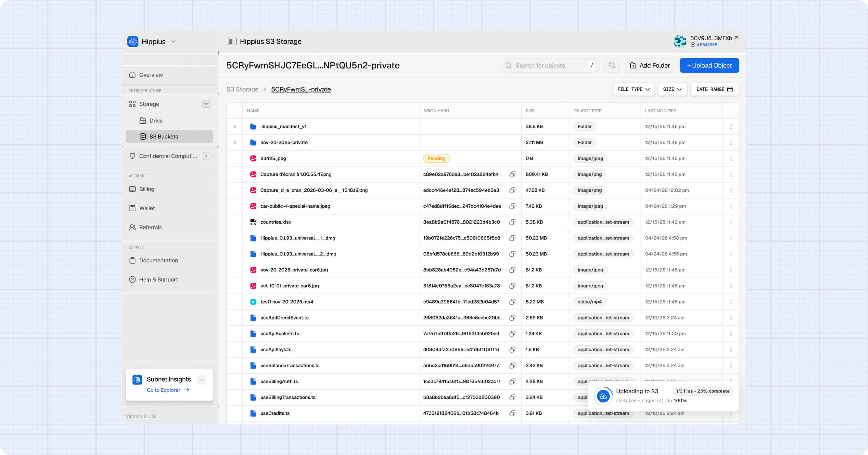The image size is (868, 455).
Task: Click the 1/3 files - 23% complete badge
Action: tap(703, 391)
